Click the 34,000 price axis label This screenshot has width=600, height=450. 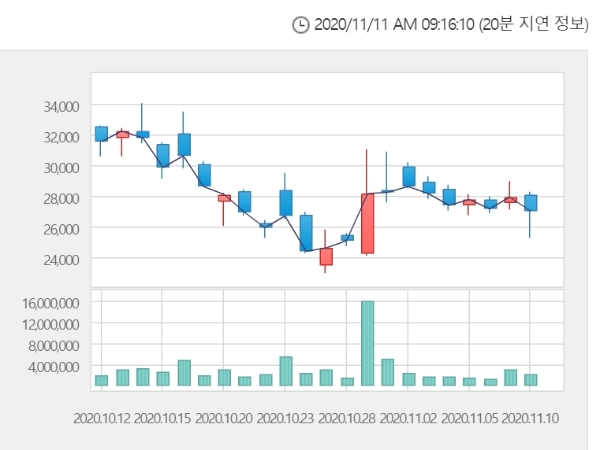pyautogui.click(x=58, y=106)
